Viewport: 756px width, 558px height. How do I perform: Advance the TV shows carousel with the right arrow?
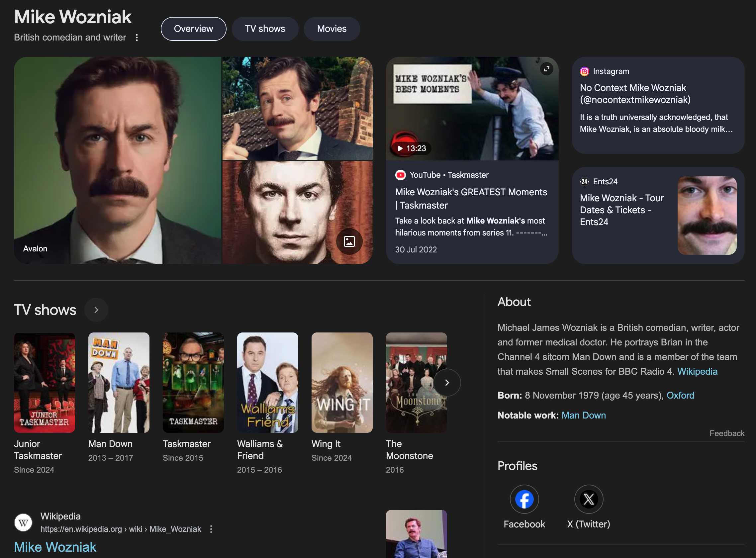click(446, 382)
